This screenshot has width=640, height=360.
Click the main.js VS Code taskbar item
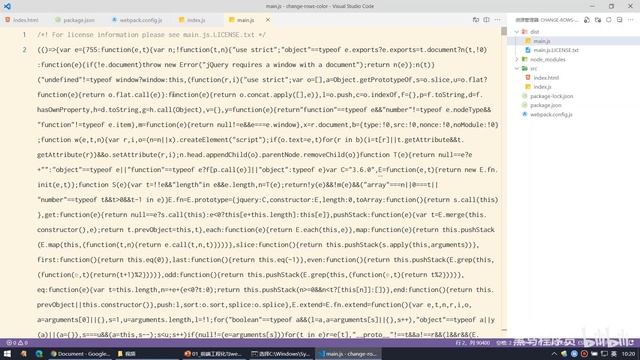point(349,353)
